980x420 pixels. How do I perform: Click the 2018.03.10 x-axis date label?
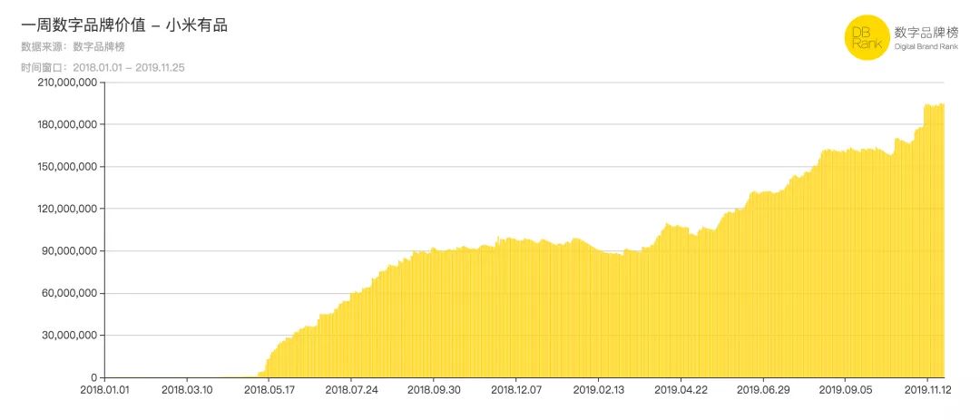[x=187, y=390]
